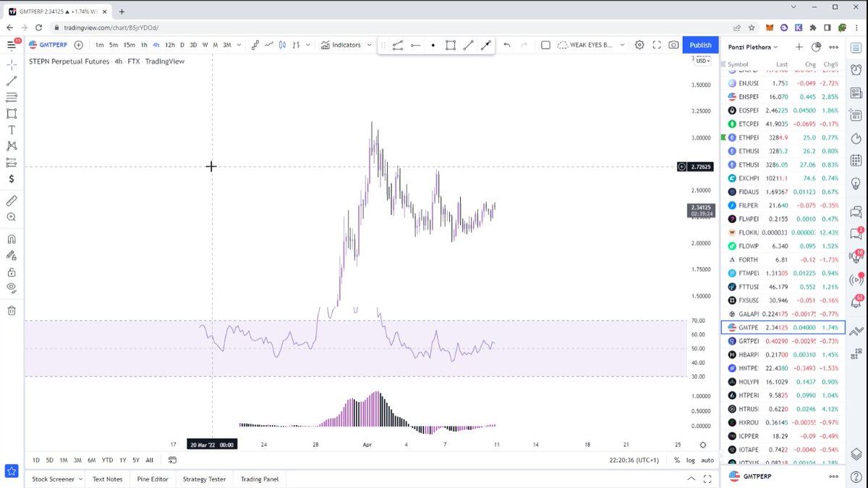Toggle the percent scale

tap(677, 460)
